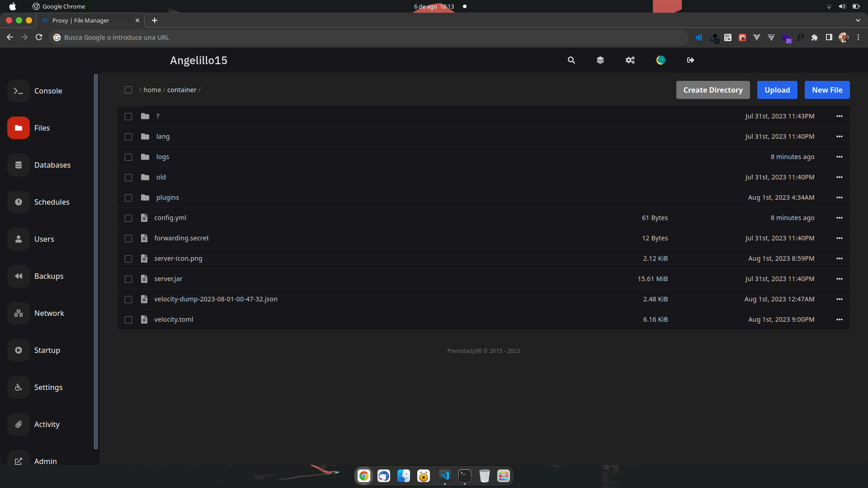Click the logout arrow icon in header
The image size is (868, 488).
[x=690, y=60]
